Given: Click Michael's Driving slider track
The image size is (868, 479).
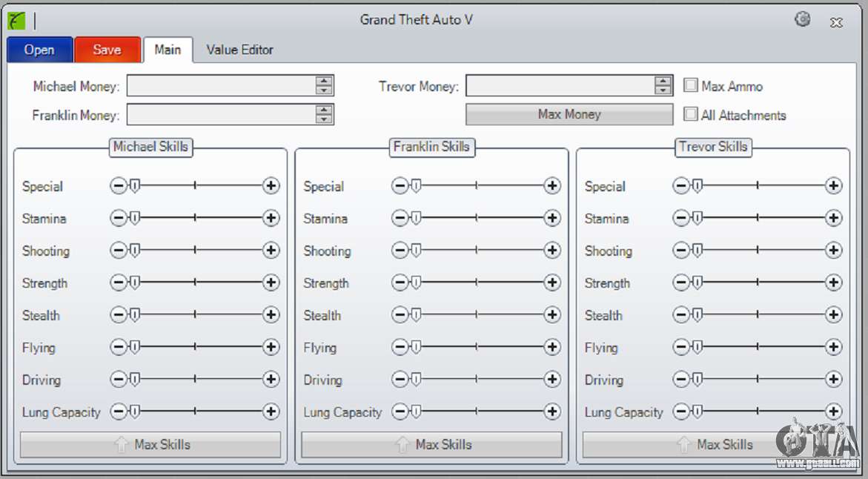Looking at the screenshot, I should click(x=195, y=379).
